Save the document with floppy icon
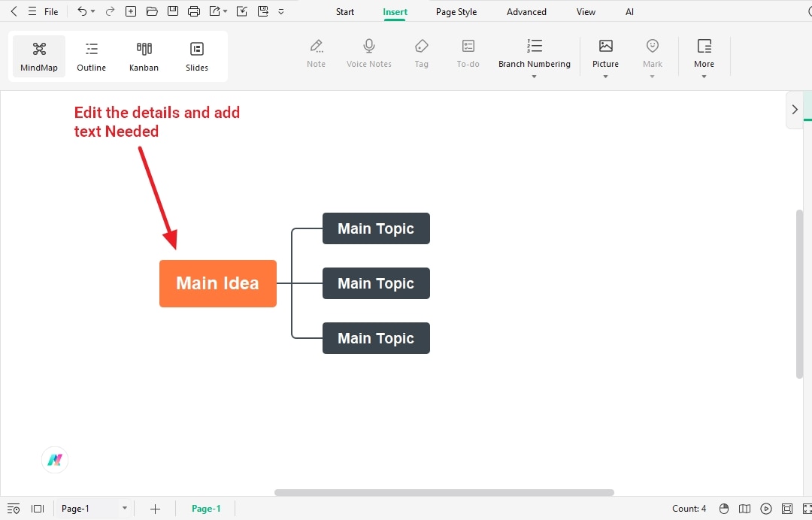This screenshot has width=812, height=520. coord(173,11)
